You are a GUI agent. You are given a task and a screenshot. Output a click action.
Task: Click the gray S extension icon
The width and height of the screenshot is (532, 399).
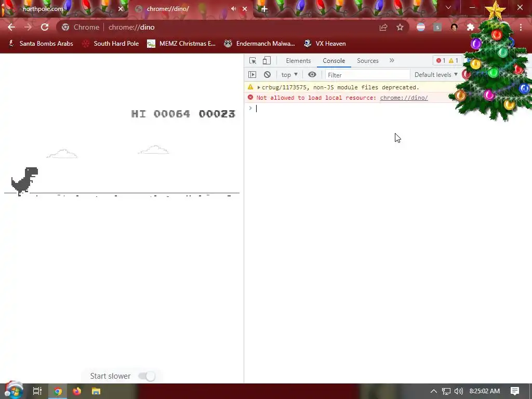click(x=437, y=27)
